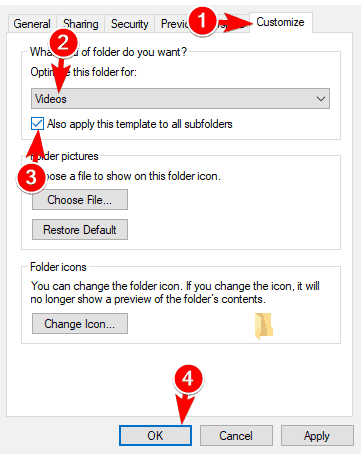
Task: Open the Change Icon dialog
Action: point(80,324)
